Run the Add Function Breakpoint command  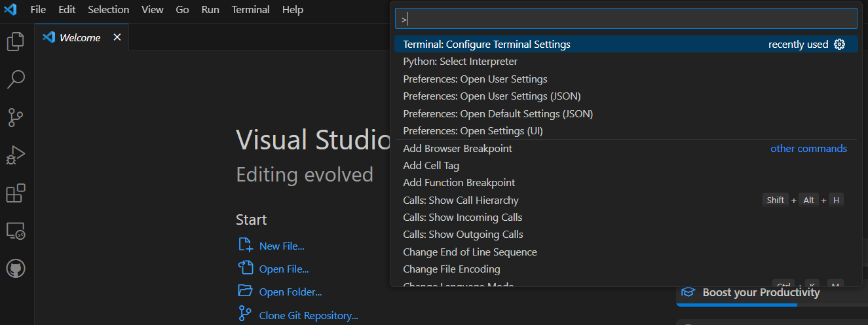point(626,183)
